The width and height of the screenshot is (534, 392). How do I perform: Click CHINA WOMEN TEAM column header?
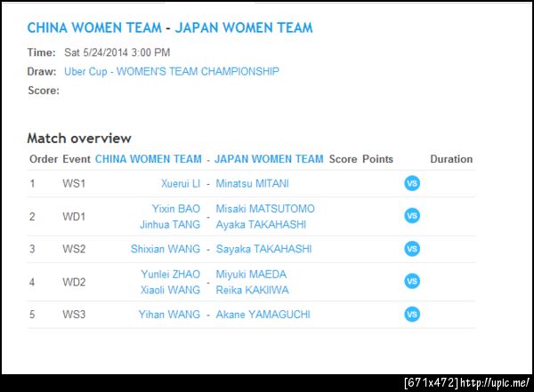coord(149,159)
